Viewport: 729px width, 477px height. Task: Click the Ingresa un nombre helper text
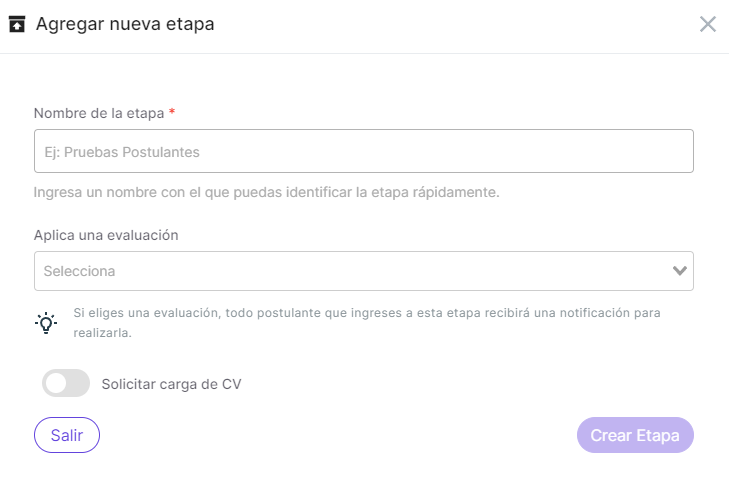click(266, 192)
